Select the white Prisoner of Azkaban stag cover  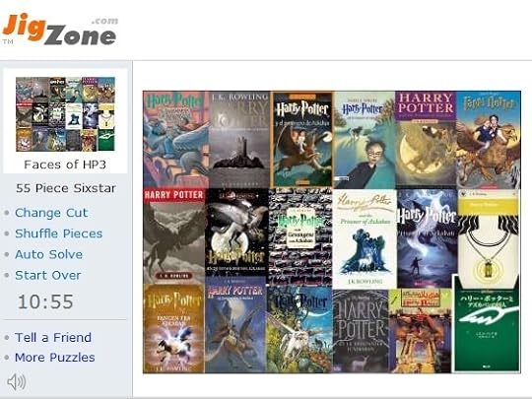pos(365,238)
